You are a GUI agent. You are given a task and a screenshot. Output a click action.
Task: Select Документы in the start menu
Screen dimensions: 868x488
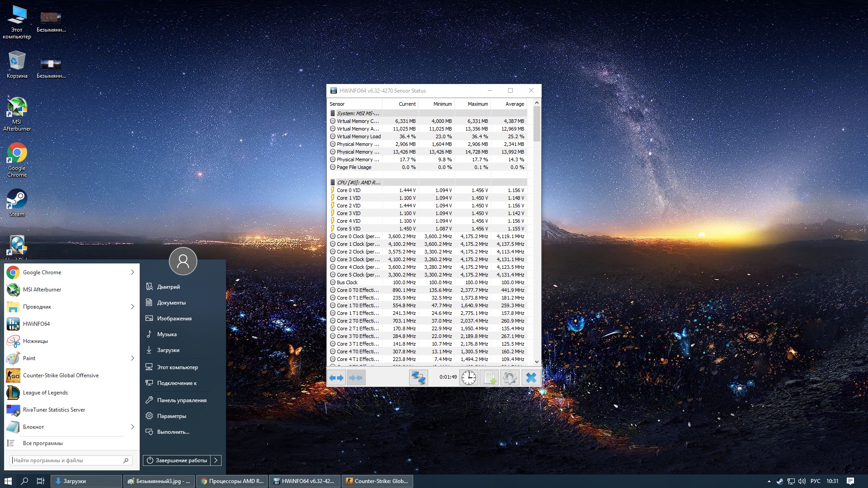tap(171, 303)
